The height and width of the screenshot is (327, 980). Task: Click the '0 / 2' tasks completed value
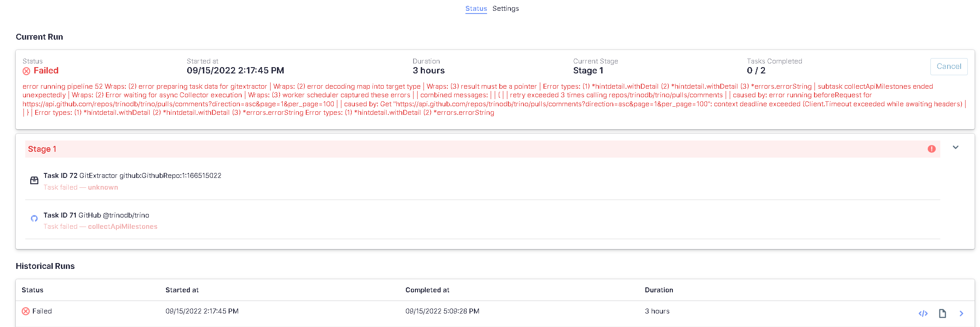[x=756, y=71]
